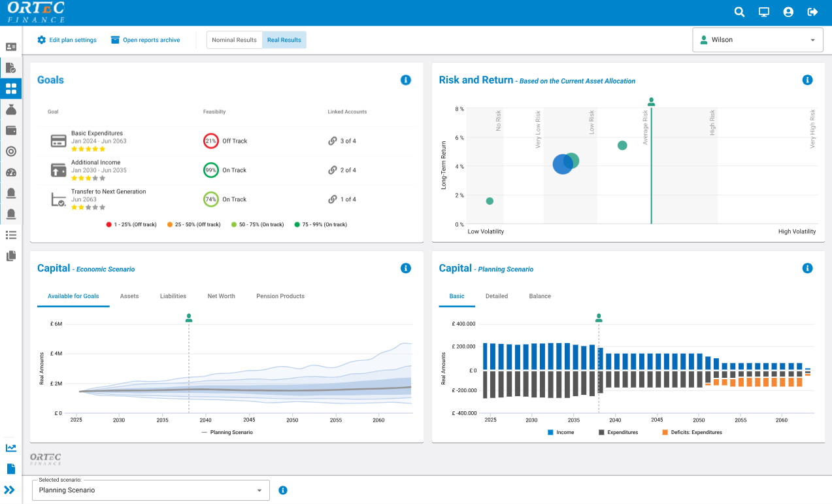Open the copy documents sidebar icon

point(11,256)
